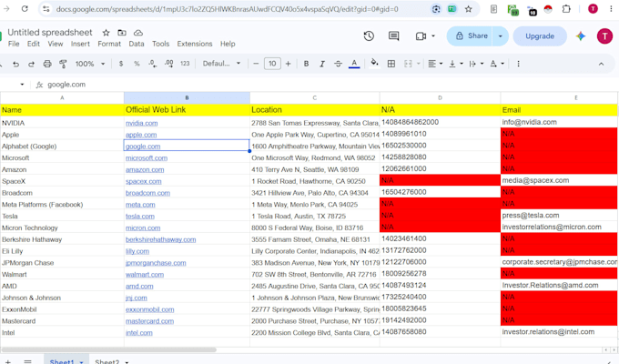Expand the Share button dropdown arrow
The width and height of the screenshot is (619, 364).
(500, 35)
